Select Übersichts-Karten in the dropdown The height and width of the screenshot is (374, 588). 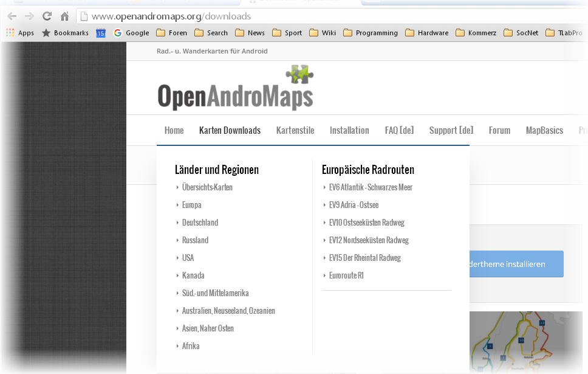207,187
